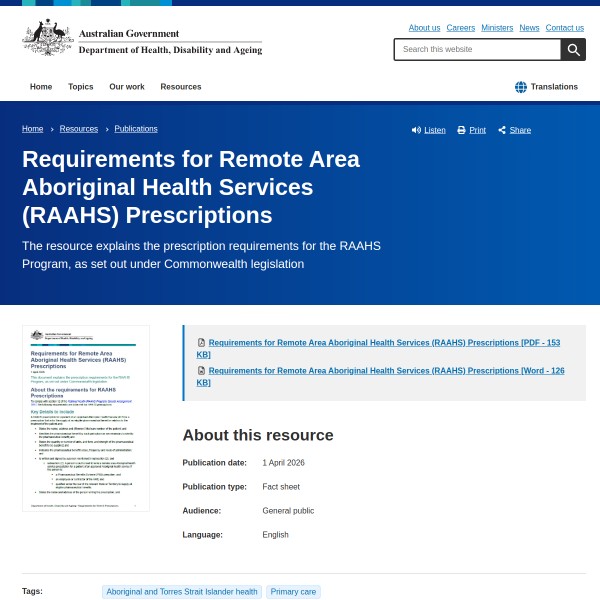
Task: Open the Resources navigation menu
Action: [x=181, y=87]
